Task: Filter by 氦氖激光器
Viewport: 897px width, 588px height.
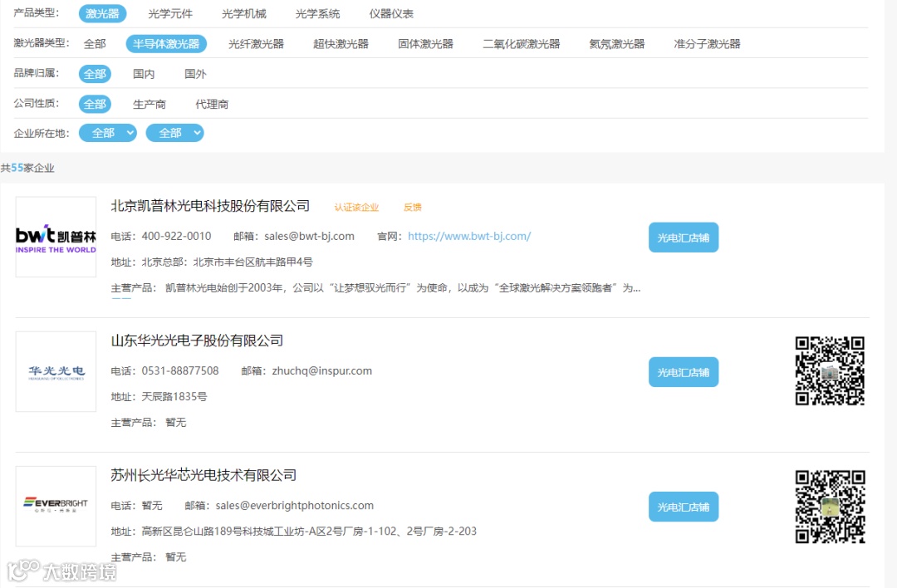Action: click(616, 44)
